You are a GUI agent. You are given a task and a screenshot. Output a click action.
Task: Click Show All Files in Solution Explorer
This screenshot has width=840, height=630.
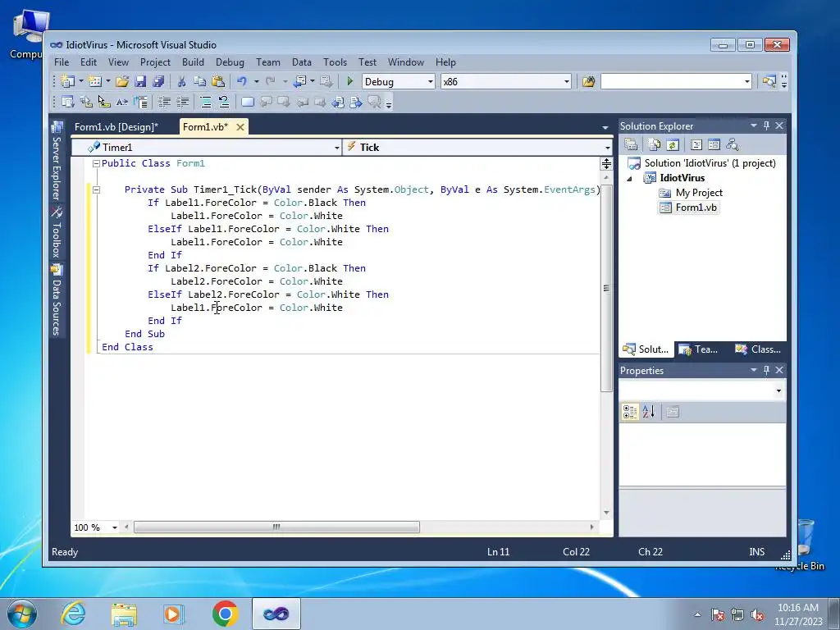(x=654, y=144)
